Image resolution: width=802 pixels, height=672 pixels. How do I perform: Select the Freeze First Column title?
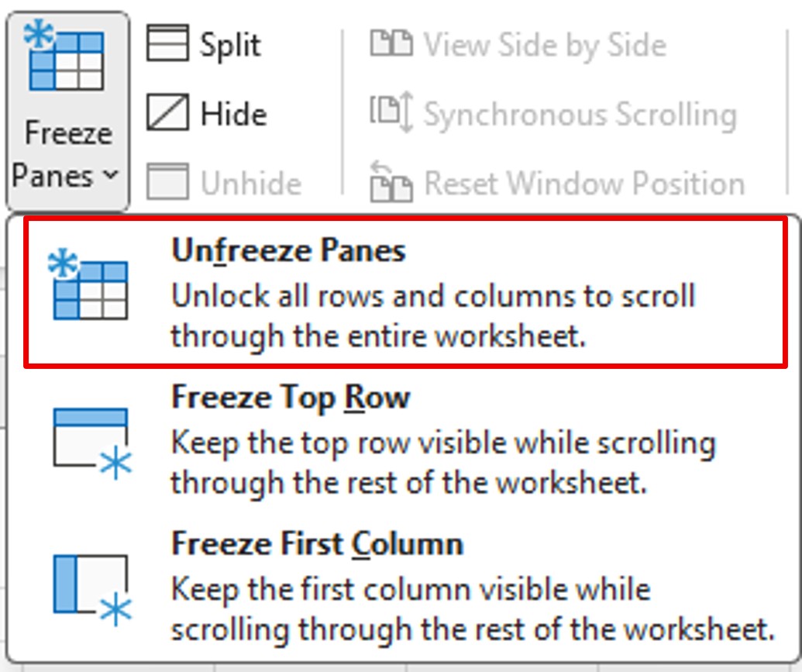pyautogui.click(x=317, y=543)
